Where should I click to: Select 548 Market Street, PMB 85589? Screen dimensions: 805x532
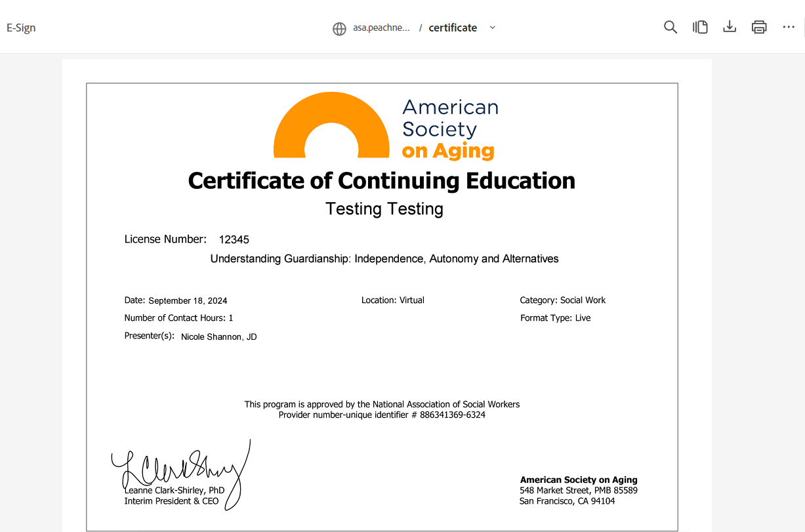(579, 491)
